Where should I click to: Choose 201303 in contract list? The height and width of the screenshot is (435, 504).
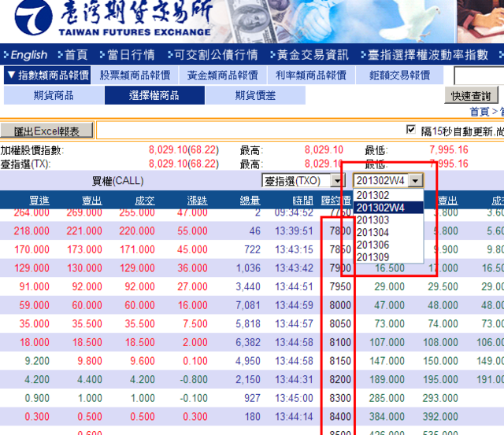[388, 220]
